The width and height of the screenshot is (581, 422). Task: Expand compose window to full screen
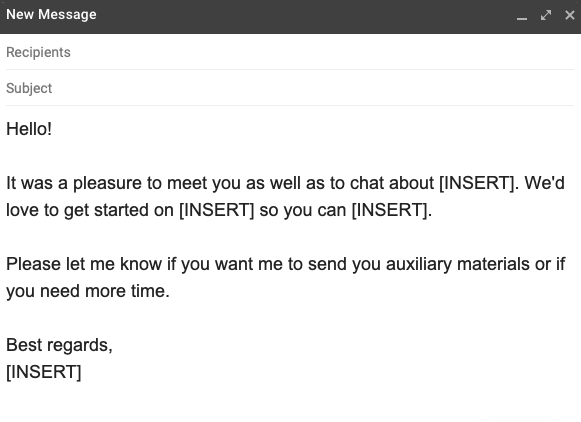click(x=546, y=15)
